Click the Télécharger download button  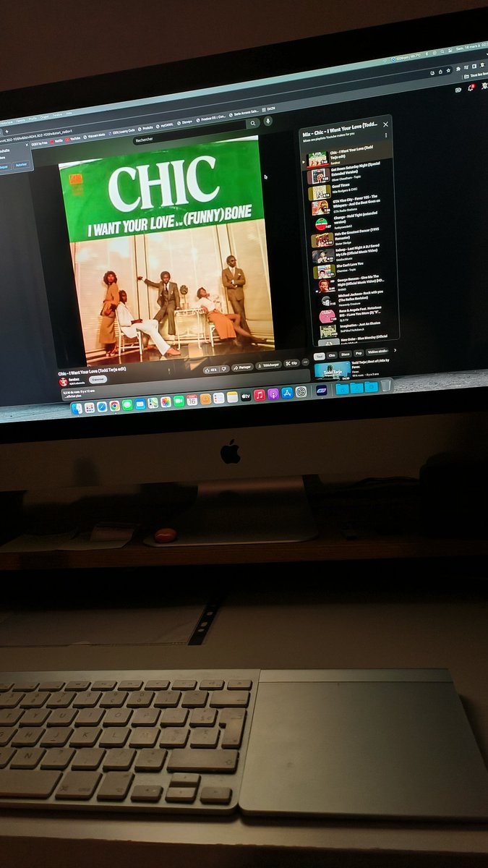tap(269, 366)
